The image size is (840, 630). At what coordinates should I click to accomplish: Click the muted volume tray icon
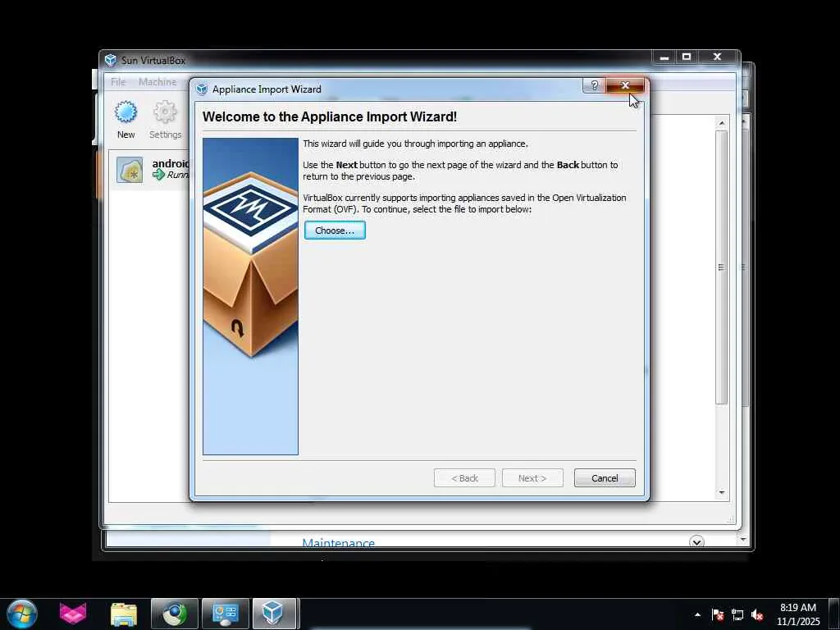[757, 614]
